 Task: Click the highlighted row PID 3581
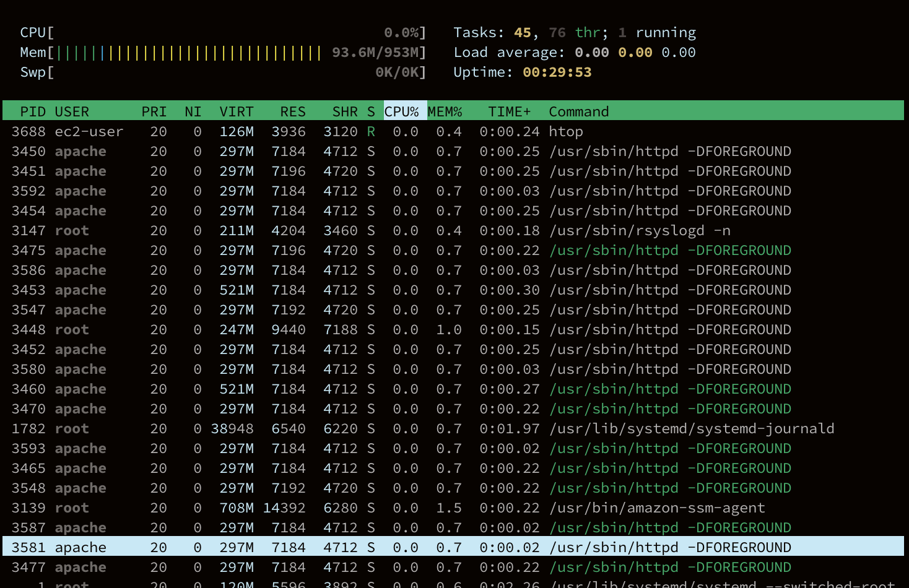453,547
